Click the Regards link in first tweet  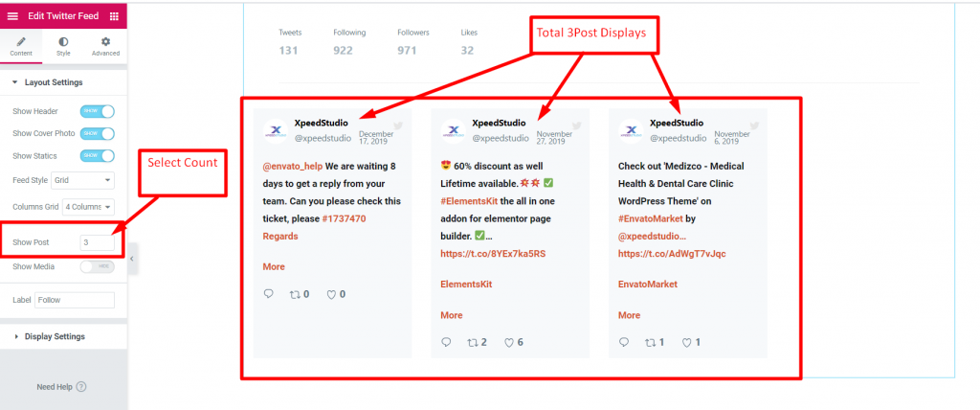coord(280,237)
